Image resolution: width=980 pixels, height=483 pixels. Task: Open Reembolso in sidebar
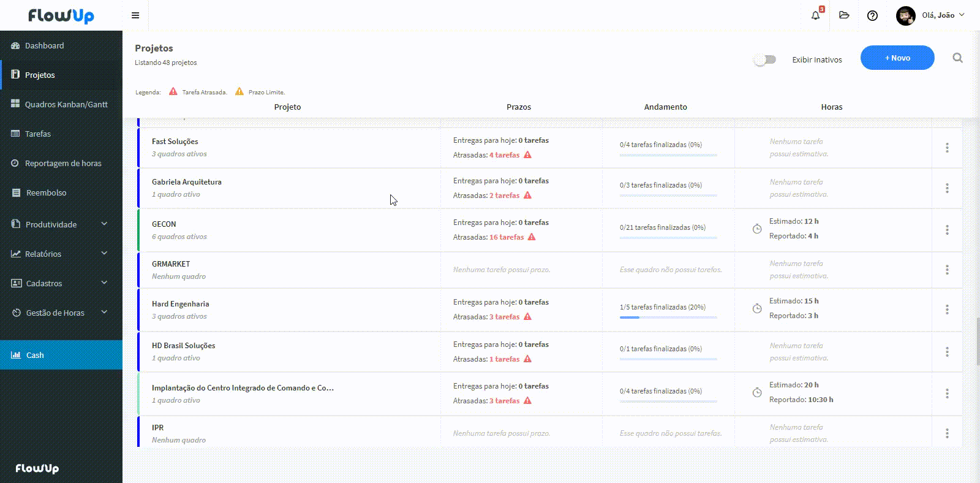point(61,192)
